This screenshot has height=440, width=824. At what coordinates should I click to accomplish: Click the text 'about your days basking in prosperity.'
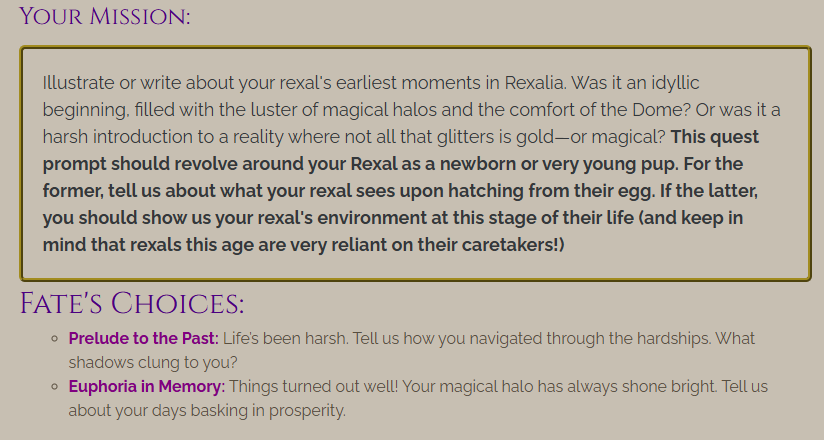point(207,411)
